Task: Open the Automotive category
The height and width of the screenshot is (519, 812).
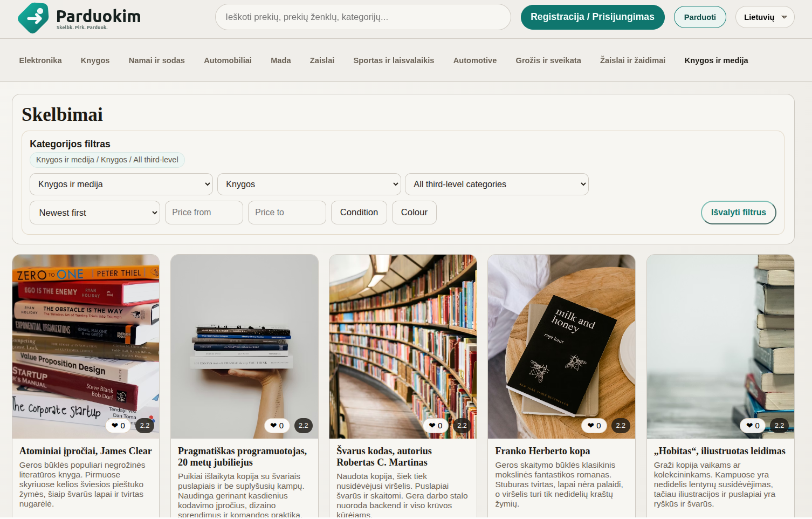Action: (475, 60)
